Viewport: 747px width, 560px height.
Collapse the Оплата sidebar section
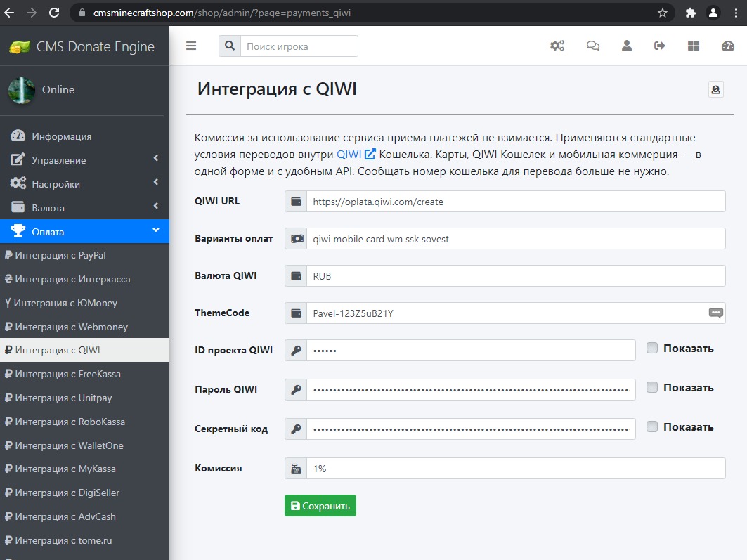click(x=84, y=232)
